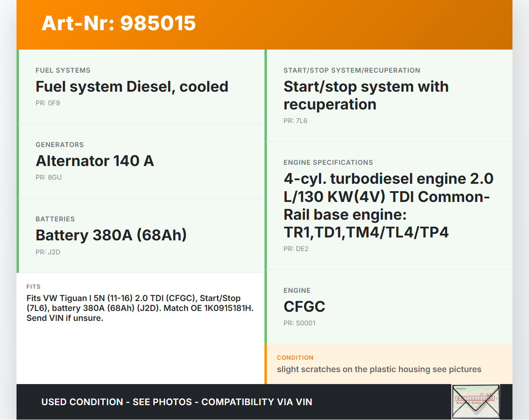Image resolution: width=529 pixels, height=420 pixels.
Task: Click the PR: J2D code
Action: (48, 252)
